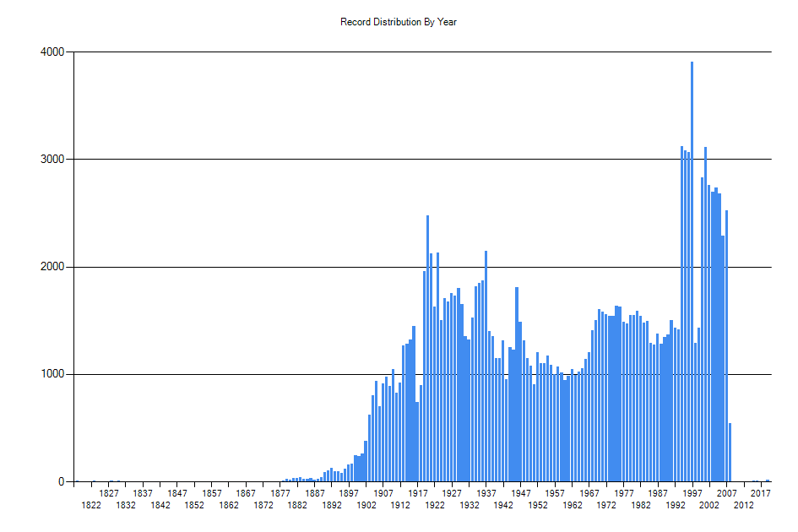This screenshot has width=798, height=532.
Task: Click the 1982 x-axis label
Action: pyautogui.click(x=641, y=505)
